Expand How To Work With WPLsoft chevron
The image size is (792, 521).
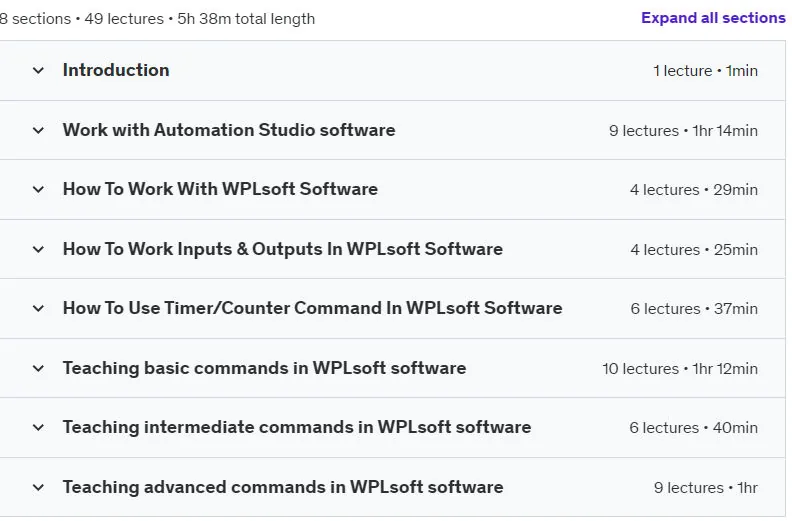click(38, 190)
